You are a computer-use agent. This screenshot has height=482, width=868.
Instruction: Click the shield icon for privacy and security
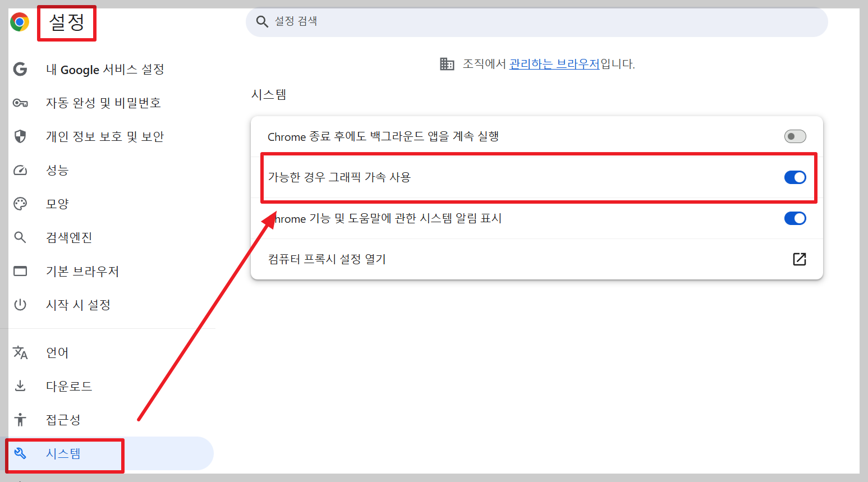coord(20,136)
